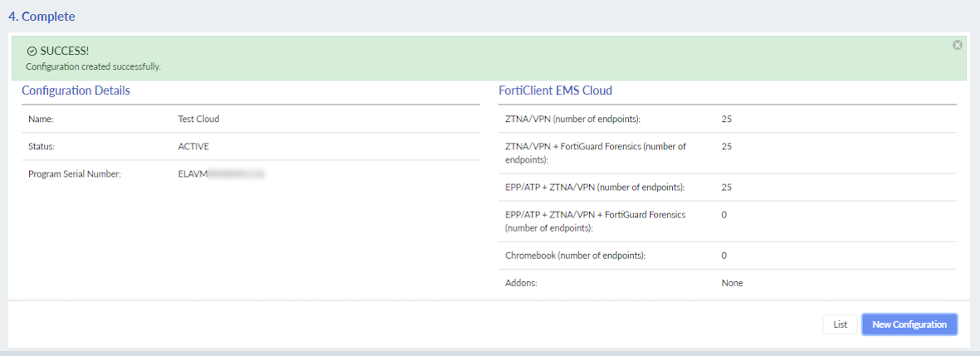The width and height of the screenshot is (980, 356).
Task: Click the '4. Complete' step heading
Action: click(41, 16)
